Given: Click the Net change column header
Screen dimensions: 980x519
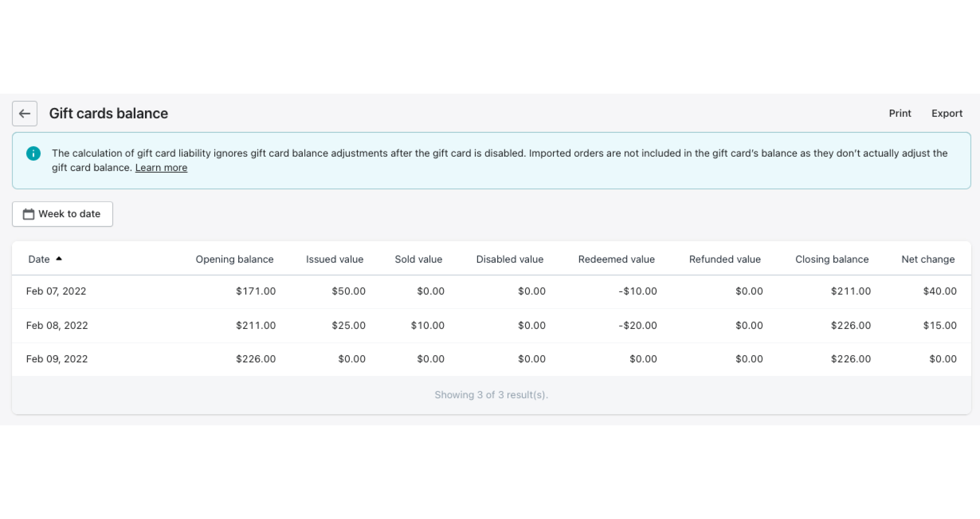Looking at the screenshot, I should click(928, 259).
